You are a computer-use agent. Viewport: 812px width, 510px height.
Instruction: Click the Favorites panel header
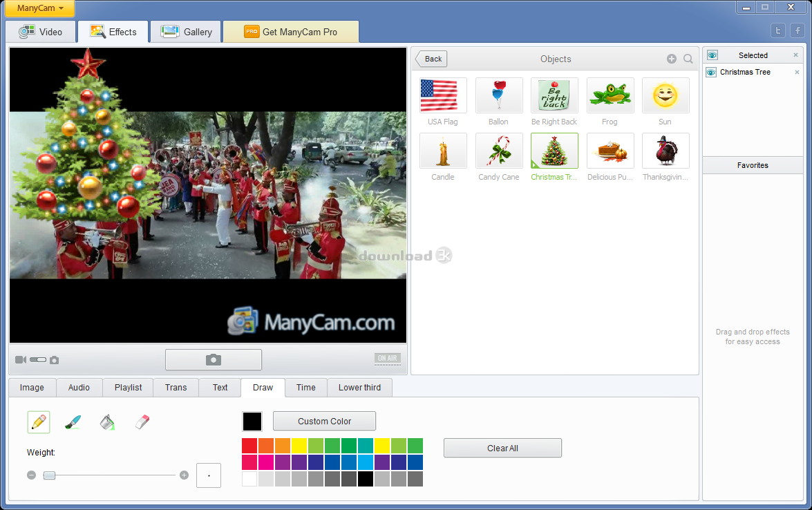pyautogui.click(x=753, y=165)
